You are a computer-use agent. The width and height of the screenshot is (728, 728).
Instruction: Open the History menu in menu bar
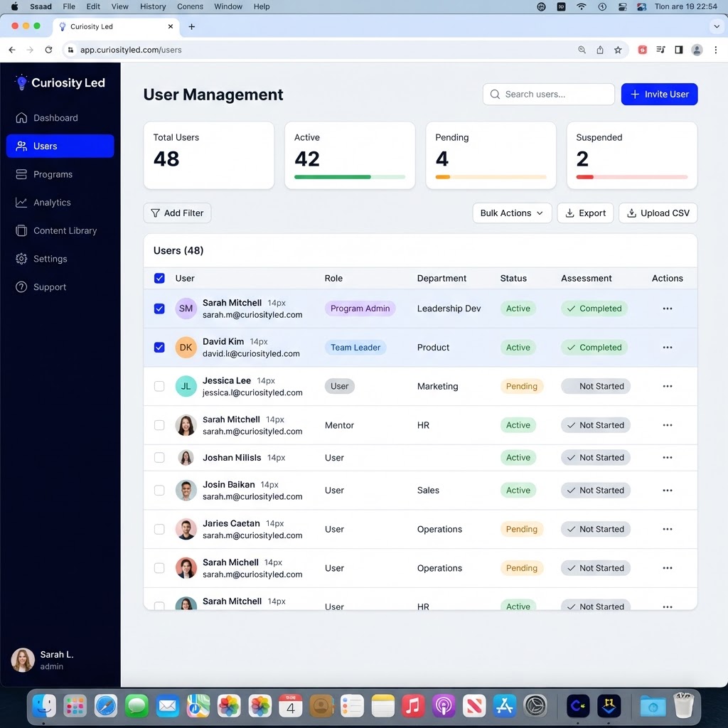click(153, 6)
